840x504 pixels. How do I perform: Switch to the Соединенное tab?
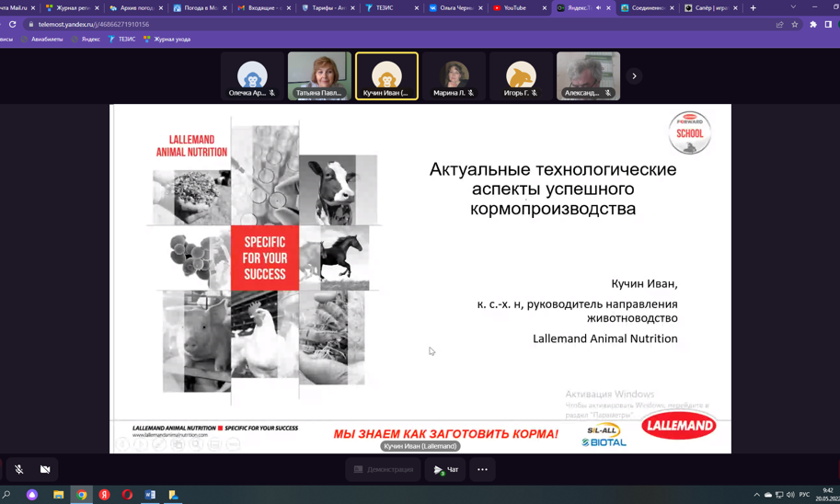[x=647, y=7]
